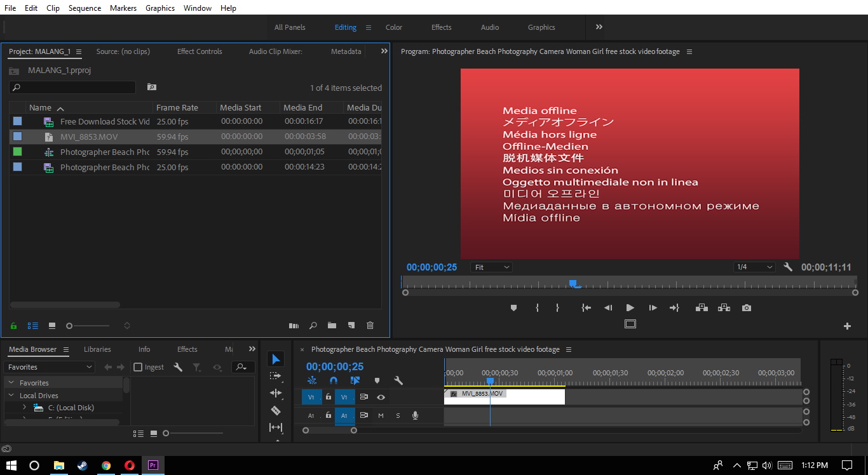Mark In point in Program monitor
The width and height of the screenshot is (868, 475).
[537, 308]
